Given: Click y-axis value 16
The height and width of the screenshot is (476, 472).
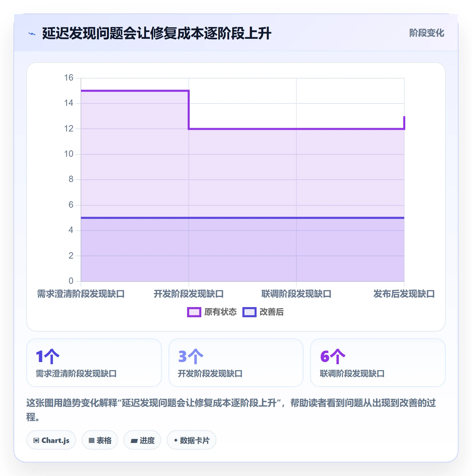Looking at the screenshot, I should click(69, 78).
